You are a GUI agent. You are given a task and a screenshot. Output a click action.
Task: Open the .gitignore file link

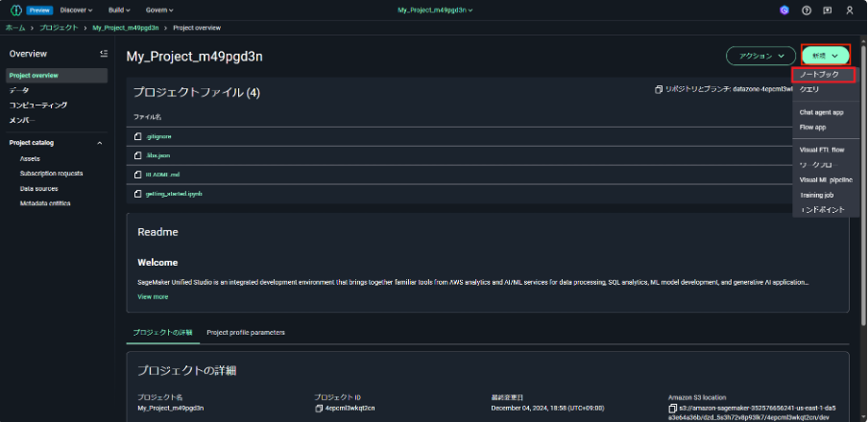click(x=158, y=136)
